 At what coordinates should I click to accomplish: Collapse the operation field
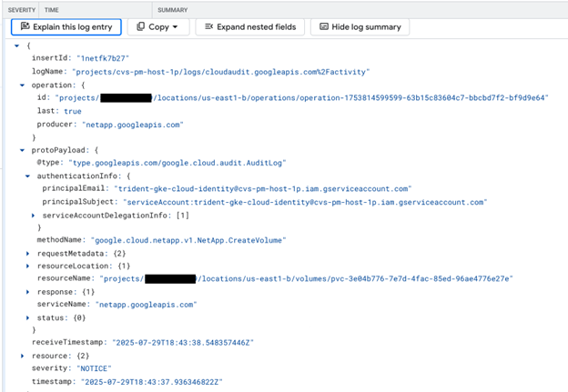[x=22, y=84]
